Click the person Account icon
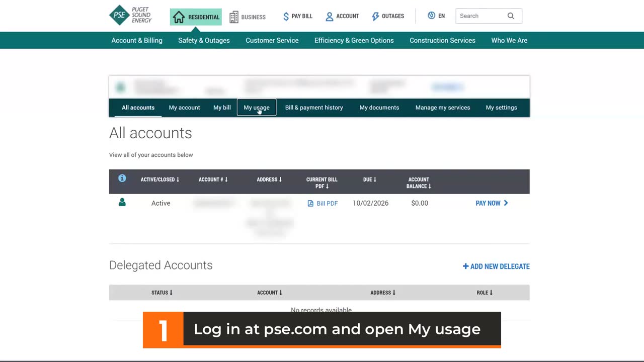644x362 pixels. [330, 17]
